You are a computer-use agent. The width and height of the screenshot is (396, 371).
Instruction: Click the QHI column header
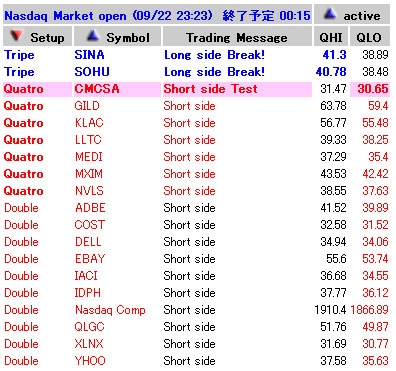pos(331,36)
